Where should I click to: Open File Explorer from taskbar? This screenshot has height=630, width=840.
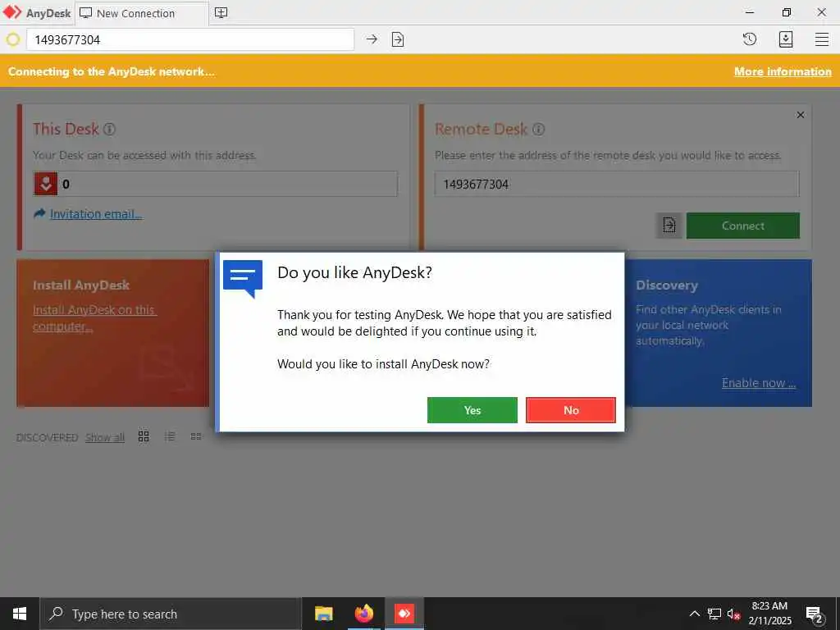click(x=323, y=614)
